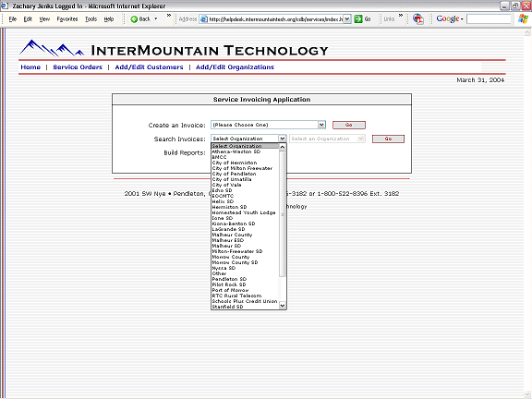
Task: Choose 'Malheur ESD' option
Action: tap(245, 240)
